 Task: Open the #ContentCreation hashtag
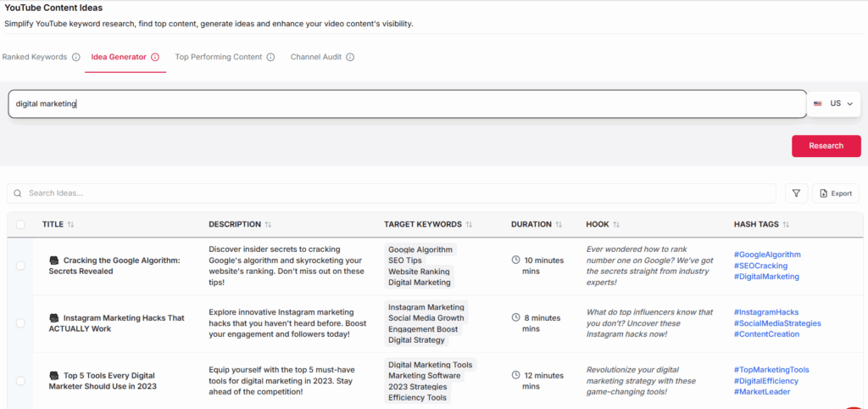766,334
